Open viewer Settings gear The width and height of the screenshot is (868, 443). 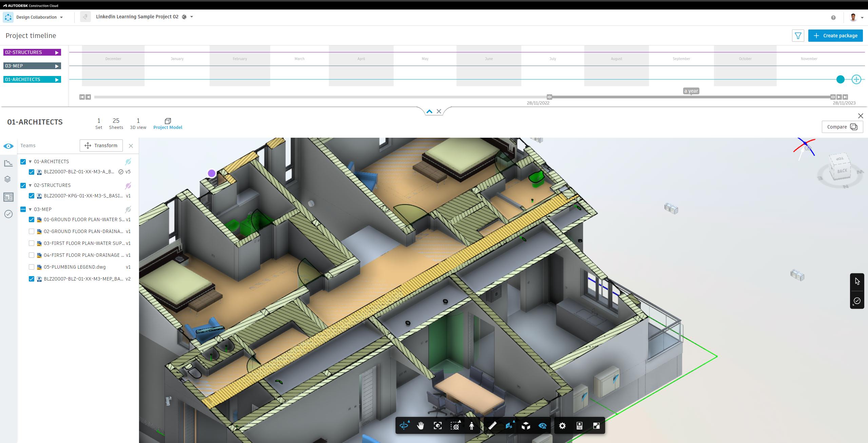click(562, 426)
